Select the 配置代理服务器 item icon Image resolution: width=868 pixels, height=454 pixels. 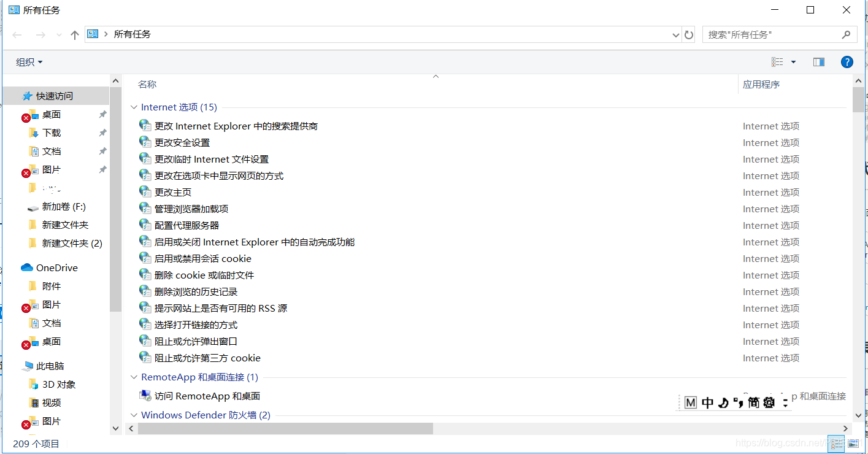coord(145,225)
